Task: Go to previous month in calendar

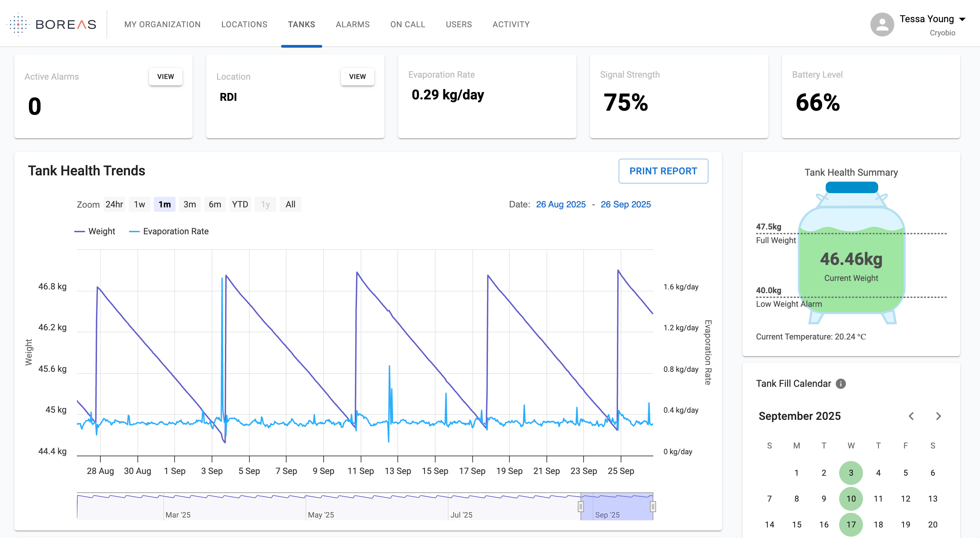Action: [x=911, y=416]
